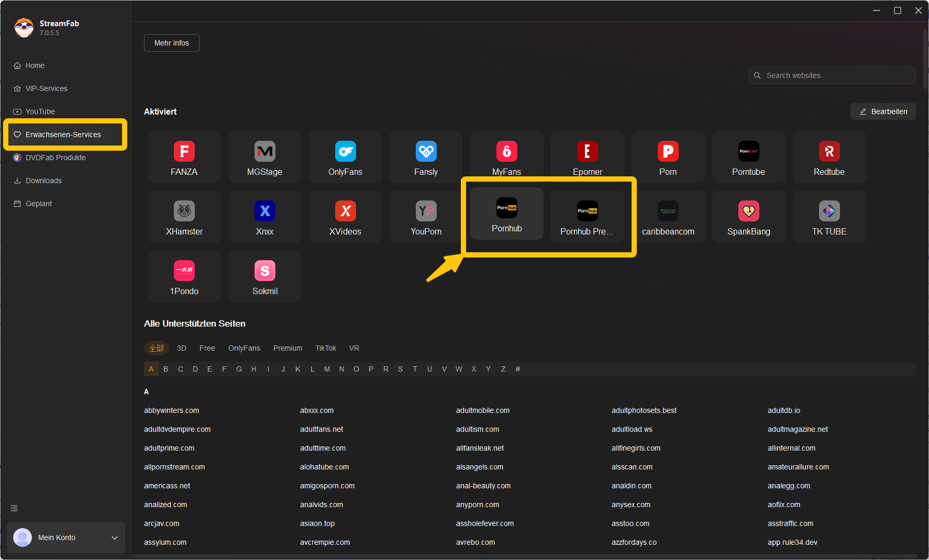929x560 pixels.
Task: Select the VR category filter tab
Action: coord(354,348)
